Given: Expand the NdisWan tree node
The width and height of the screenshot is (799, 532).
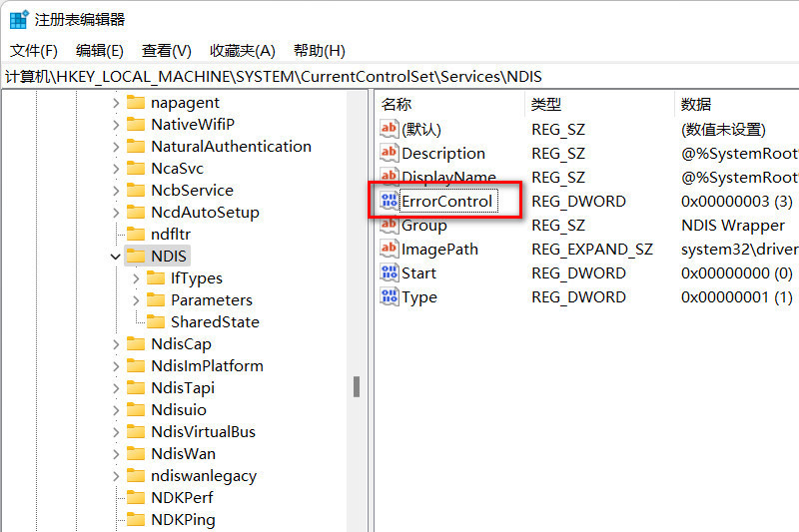Looking at the screenshot, I should point(116,454).
